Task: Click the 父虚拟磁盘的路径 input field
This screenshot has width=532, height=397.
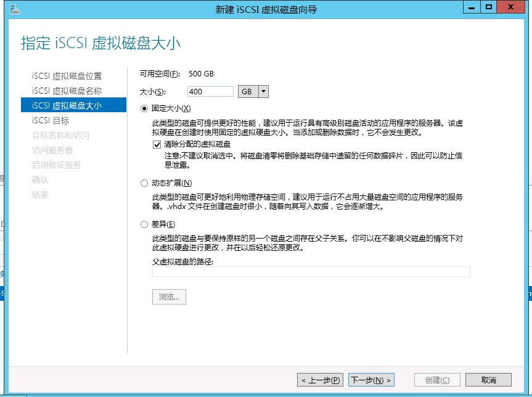Action: 311,271
